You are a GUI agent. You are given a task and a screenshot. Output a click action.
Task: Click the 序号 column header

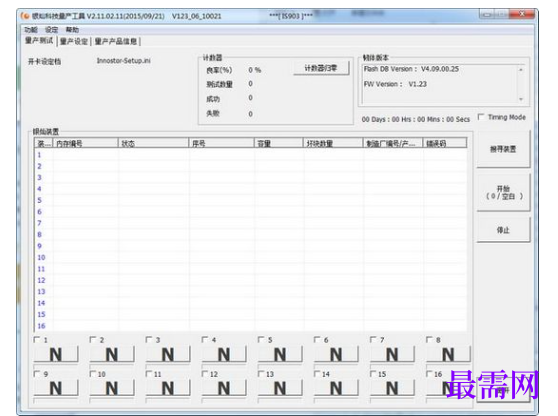tap(221, 143)
